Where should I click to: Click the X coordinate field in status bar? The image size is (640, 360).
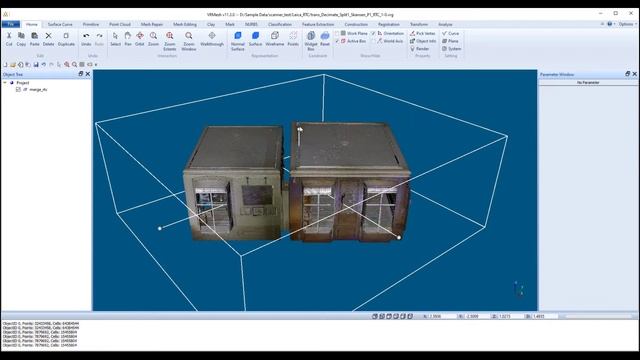click(441, 316)
